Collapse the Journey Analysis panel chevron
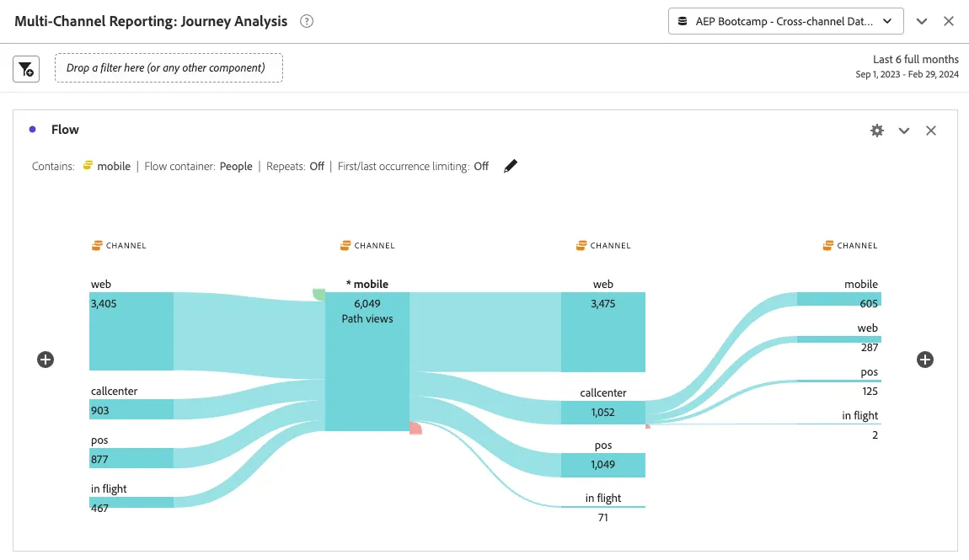The image size is (969, 560). pos(922,21)
